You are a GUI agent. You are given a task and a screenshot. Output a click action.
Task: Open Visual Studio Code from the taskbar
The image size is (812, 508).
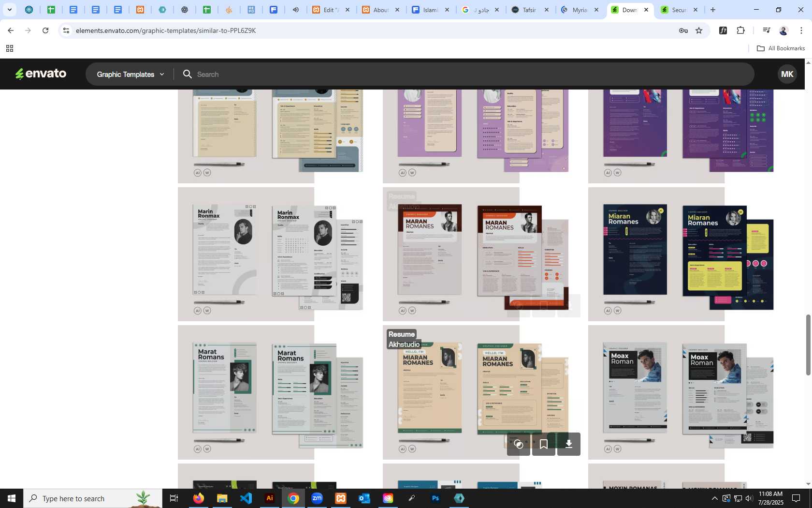click(246, 498)
